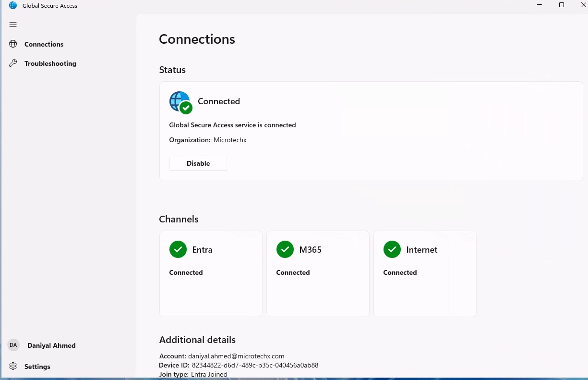
Task: Click the Global Secure Access title bar logo
Action: tap(13, 5)
